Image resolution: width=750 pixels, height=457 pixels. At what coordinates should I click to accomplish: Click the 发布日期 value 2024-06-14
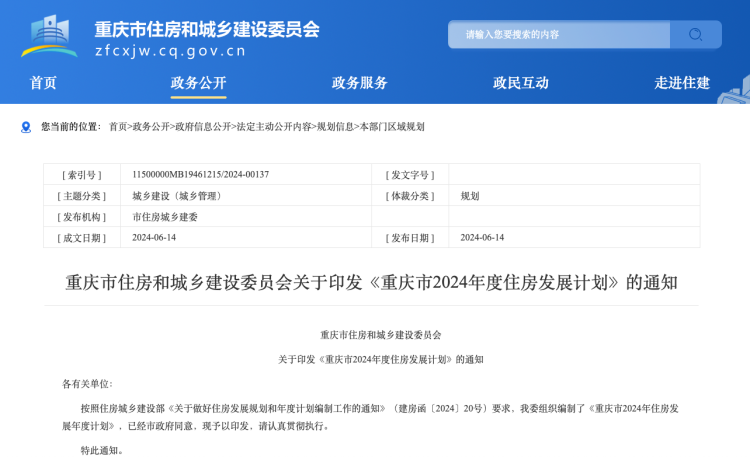(482, 237)
